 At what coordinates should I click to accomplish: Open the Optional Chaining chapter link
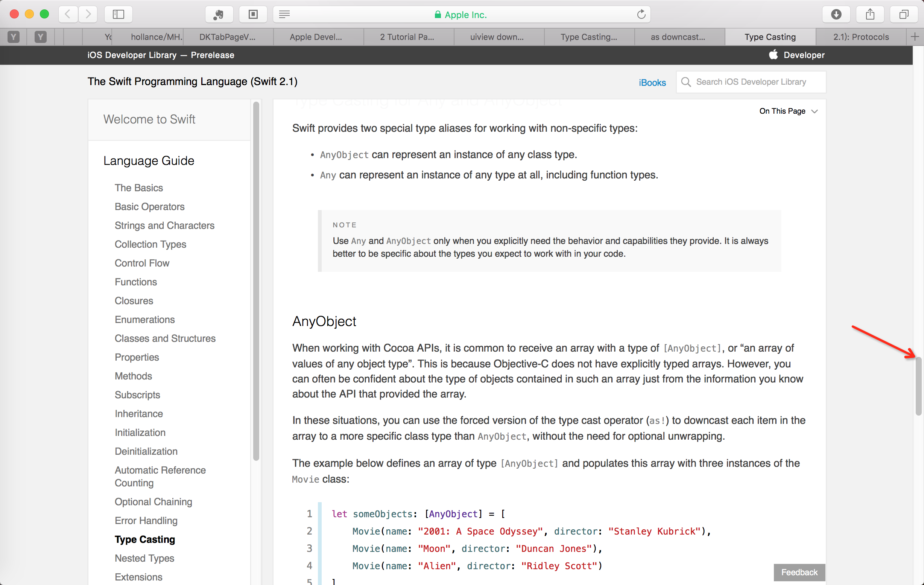point(153,501)
